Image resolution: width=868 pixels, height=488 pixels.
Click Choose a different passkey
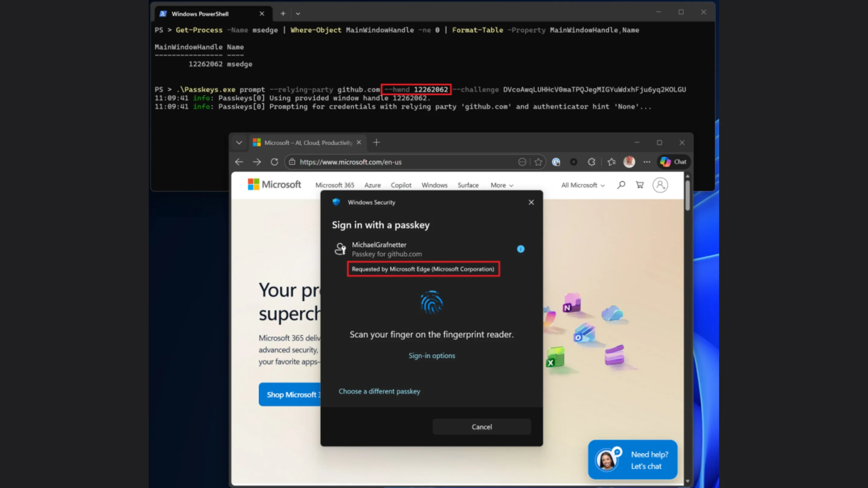[x=379, y=391]
